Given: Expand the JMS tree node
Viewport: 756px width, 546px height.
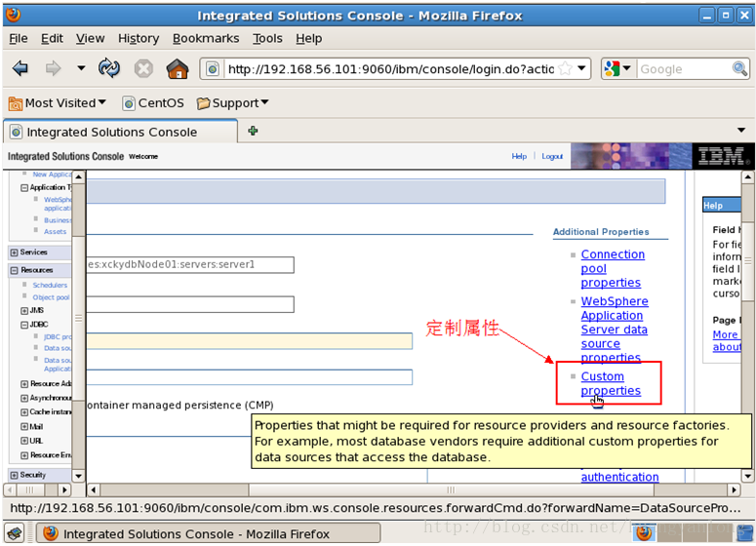Looking at the screenshot, I should [24, 311].
